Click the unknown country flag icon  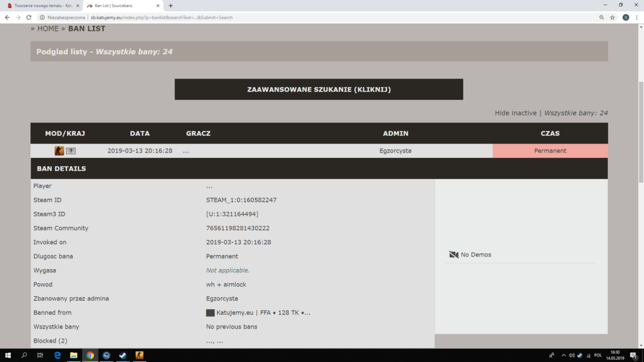pos(71,151)
